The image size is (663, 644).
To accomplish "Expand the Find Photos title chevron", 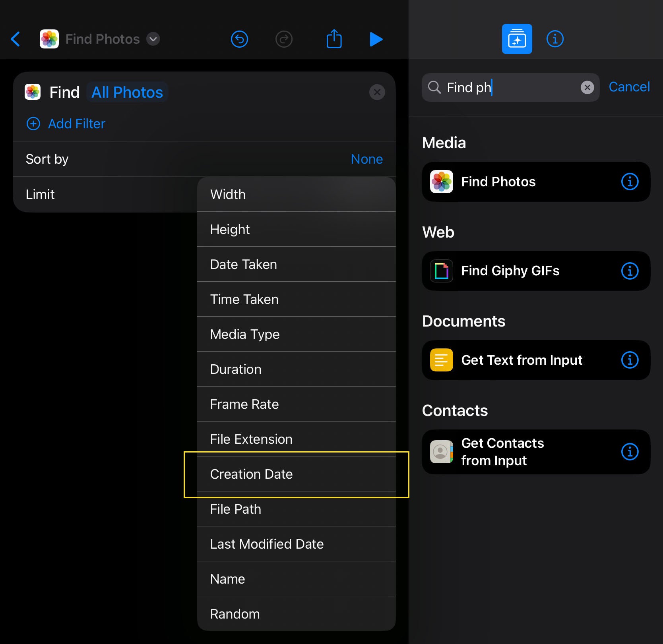I will click(x=153, y=39).
